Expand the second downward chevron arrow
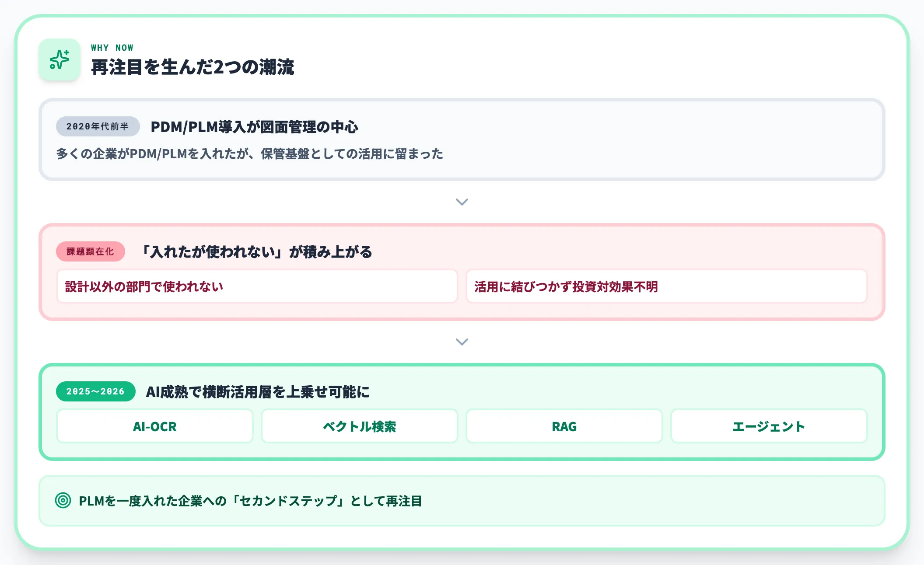The image size is (924, 565). [462, 342]
